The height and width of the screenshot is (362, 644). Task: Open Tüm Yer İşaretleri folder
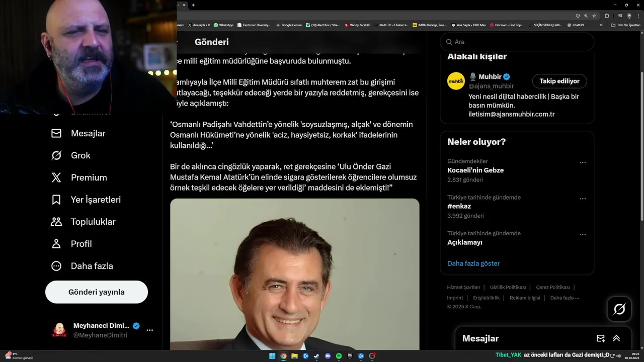click(625, 25)
